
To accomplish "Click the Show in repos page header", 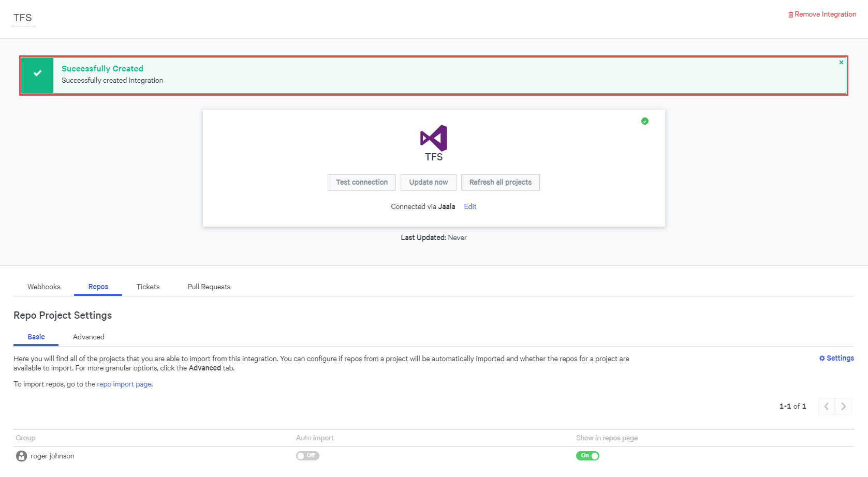I will click(x=607, y=438).
